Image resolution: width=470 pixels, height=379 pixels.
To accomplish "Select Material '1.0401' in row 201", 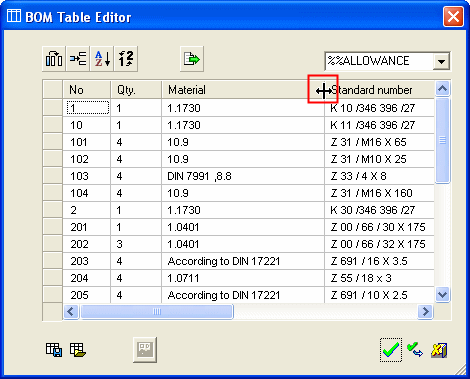I will (x=243, y=227).
